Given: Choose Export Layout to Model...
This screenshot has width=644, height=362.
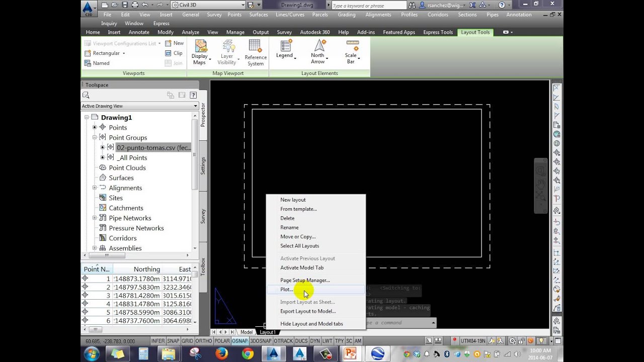Looking at the screenshot, I should [x=308, y=311].
